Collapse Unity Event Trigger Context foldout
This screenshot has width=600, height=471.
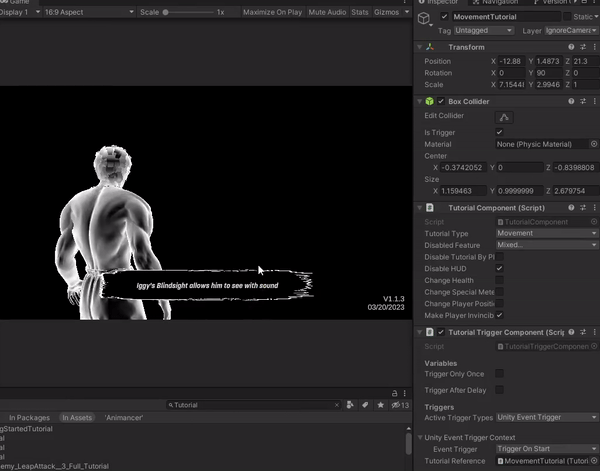[x=420, y=437]
